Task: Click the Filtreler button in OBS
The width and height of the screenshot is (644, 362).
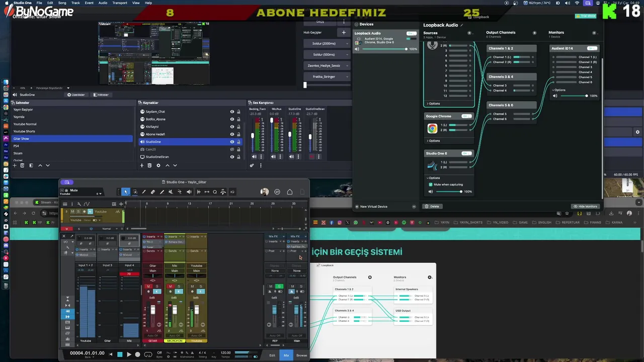Action: pyautogui.click(x=101, y=95)
